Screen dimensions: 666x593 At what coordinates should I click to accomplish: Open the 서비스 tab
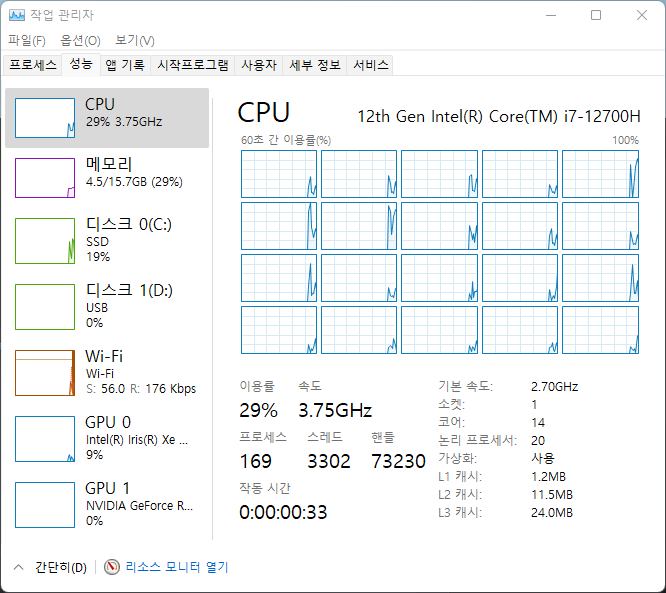pyautogui.click(x=371, y=65)
